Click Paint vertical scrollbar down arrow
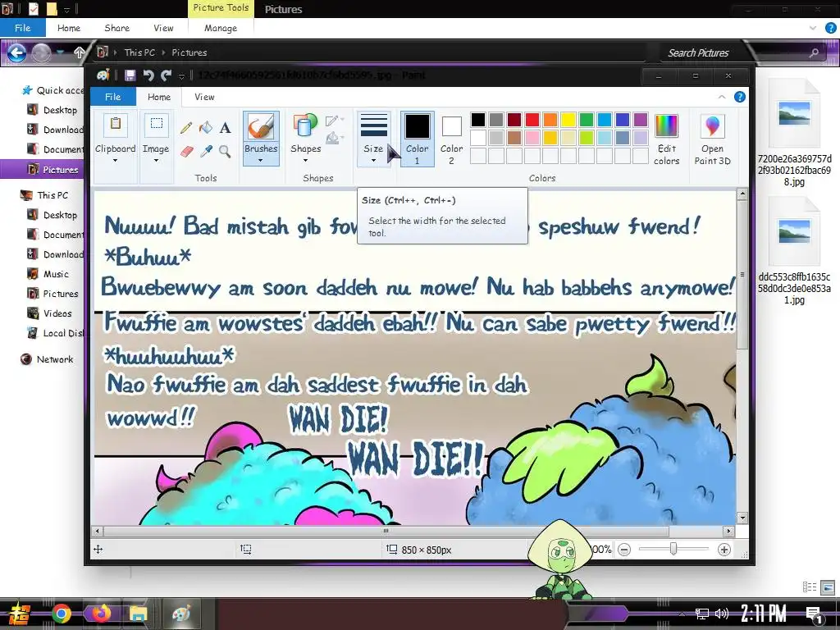The width and height of the screenshot is (840, 630). point(742,518)
